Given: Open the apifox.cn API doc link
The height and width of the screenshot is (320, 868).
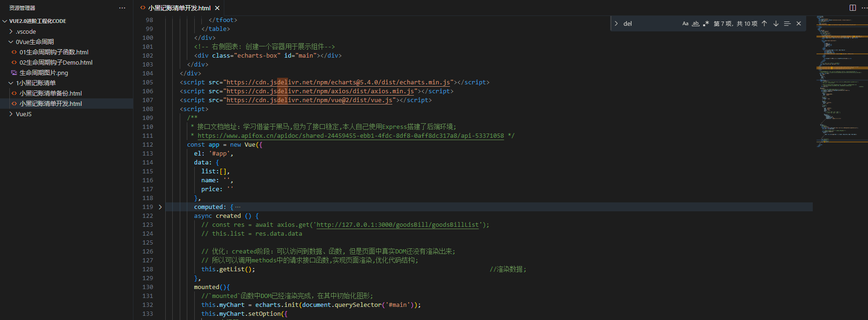Looking at the screenshot, I should (351, 136).
